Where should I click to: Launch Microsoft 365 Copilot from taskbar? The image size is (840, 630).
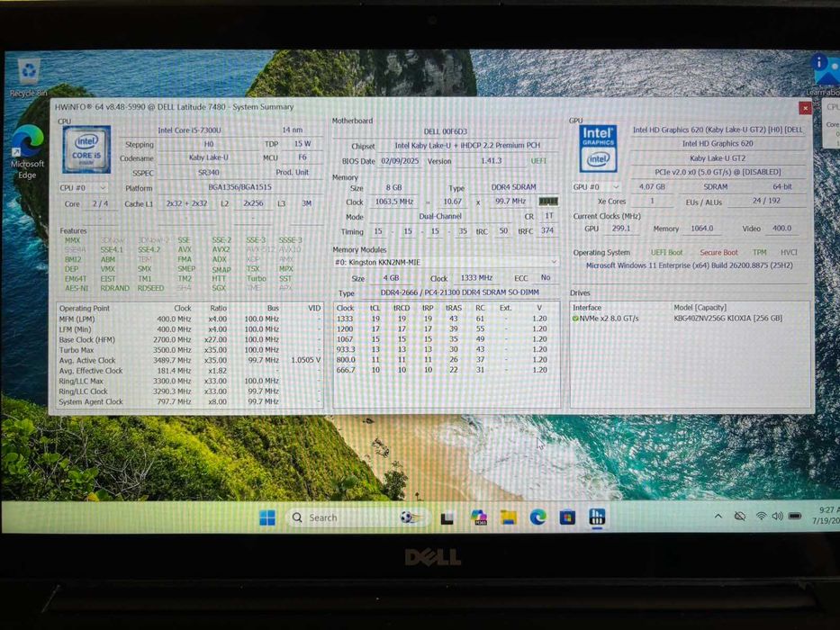pos(478,517)
